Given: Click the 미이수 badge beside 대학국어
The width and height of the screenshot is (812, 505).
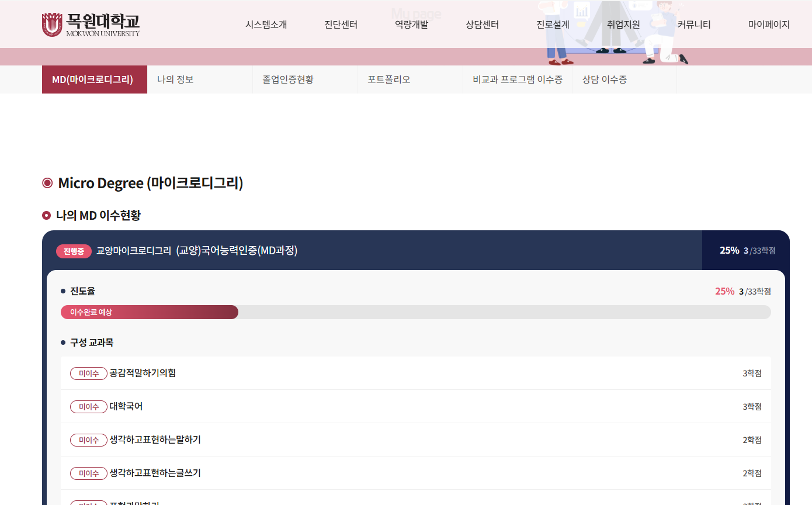Looking at the screenshot, I should point(89,407).
